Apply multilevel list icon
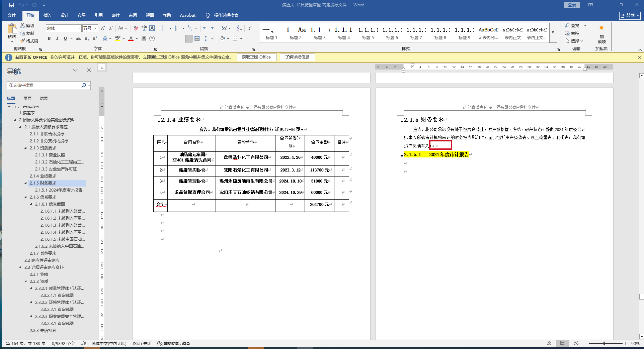 coord(191,28)
